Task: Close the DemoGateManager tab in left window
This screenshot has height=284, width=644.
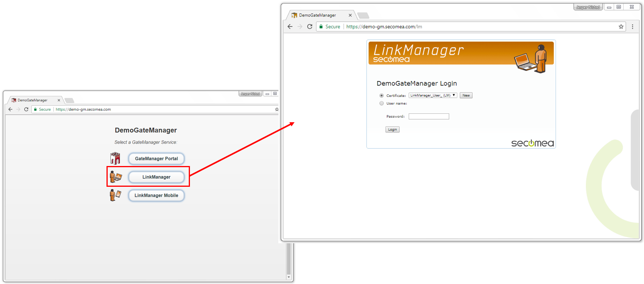Action: [x=59, y=100]
